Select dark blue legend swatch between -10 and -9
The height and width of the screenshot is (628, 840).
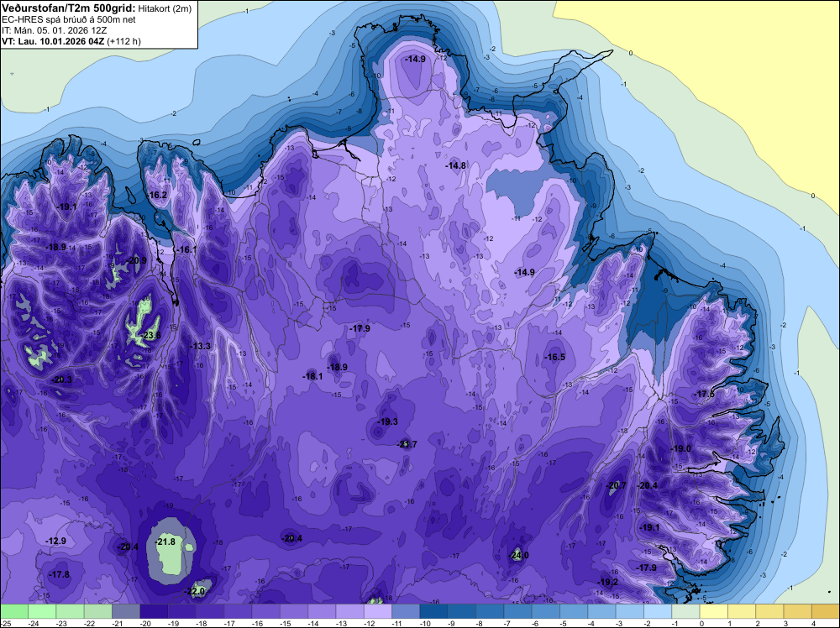(x=434, y=611)
